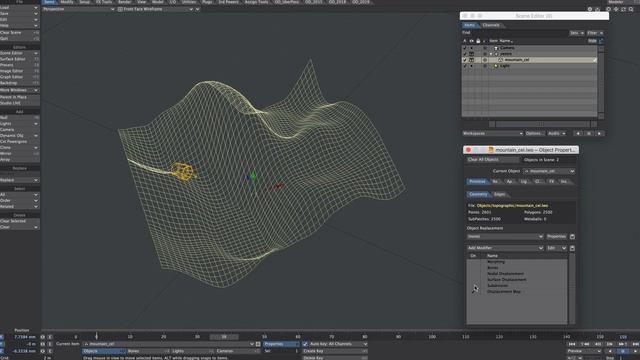Open the Perspective view type dropdown
The image size is (640, 360).
(x=79, y=9)
